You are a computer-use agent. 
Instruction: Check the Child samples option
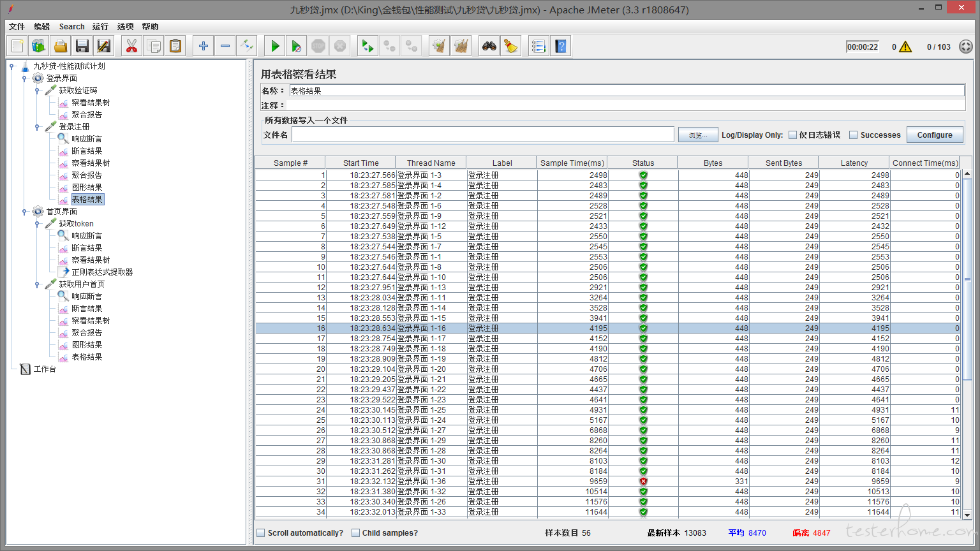(355, 533)
